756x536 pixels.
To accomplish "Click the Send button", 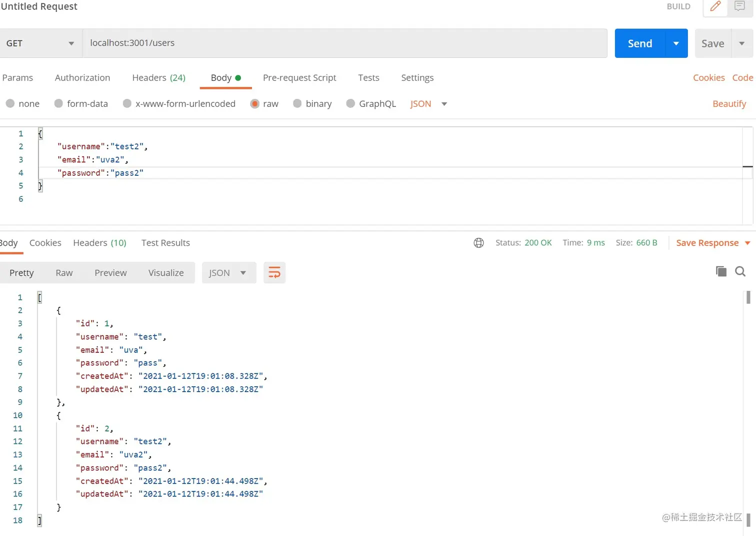I will 640,43.
